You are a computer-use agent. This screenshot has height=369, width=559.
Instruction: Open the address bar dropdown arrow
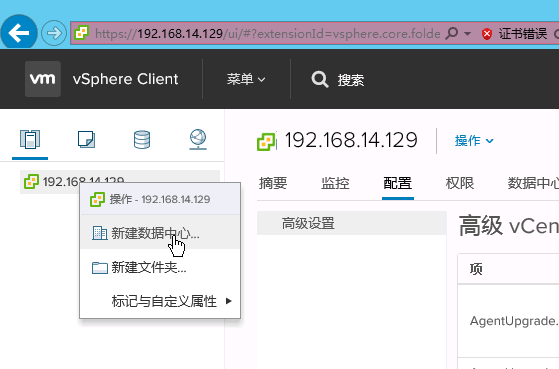coord(467,34)
